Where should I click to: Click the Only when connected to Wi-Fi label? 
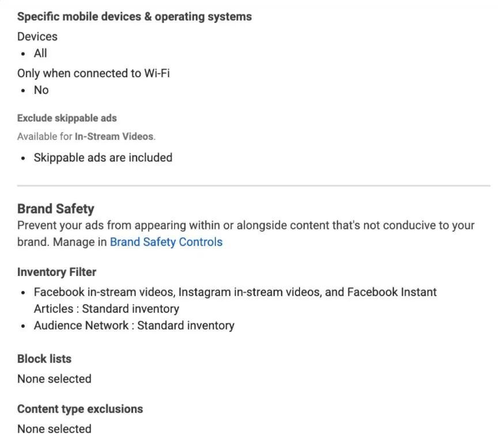point(93,73)
